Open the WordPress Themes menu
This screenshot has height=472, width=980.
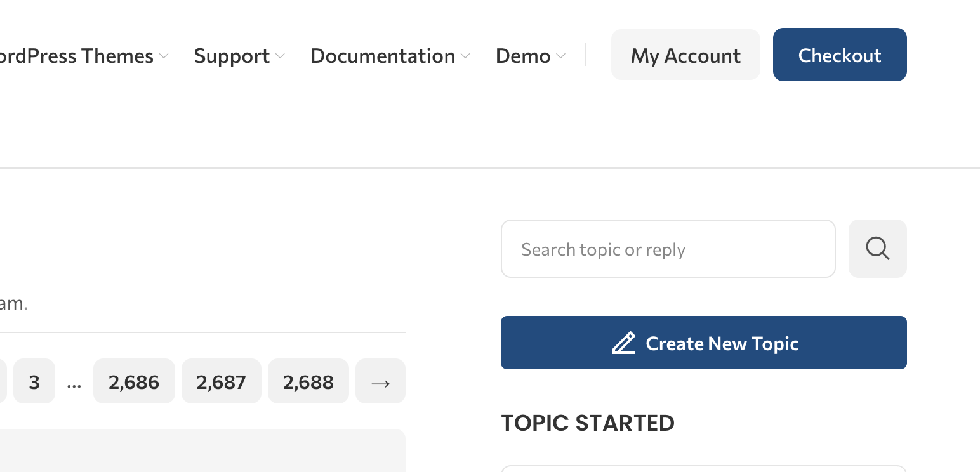pyautogui.click(x=76, y=56)
